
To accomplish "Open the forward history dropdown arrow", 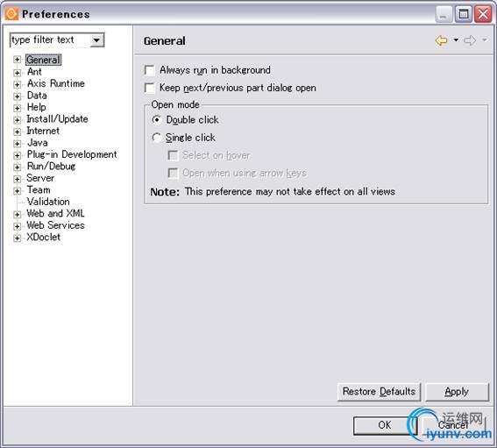I will tap(485, 40).
